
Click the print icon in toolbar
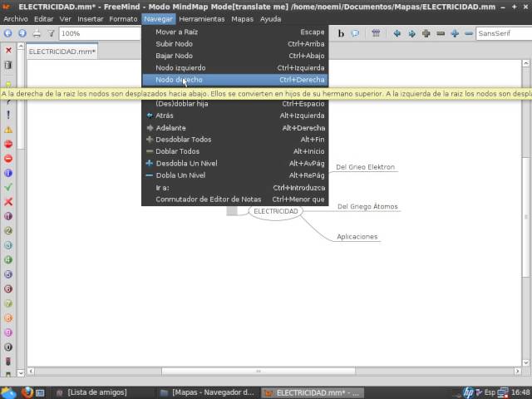coord(37,33)
